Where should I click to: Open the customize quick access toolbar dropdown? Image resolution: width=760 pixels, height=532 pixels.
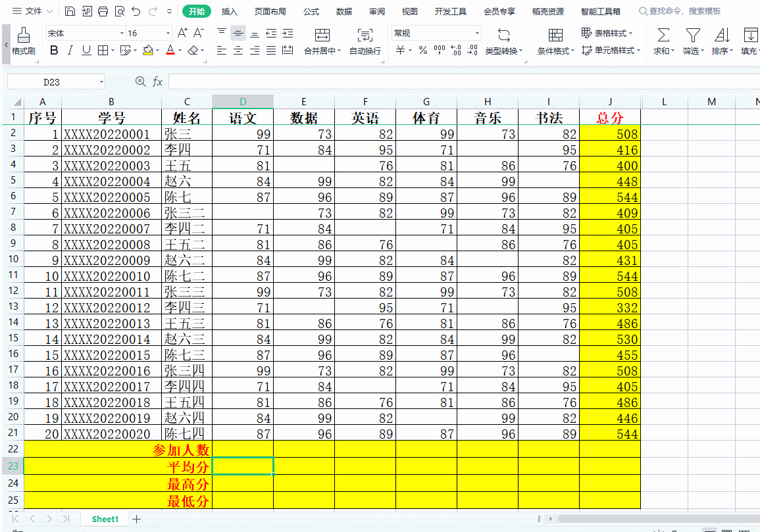169,11
